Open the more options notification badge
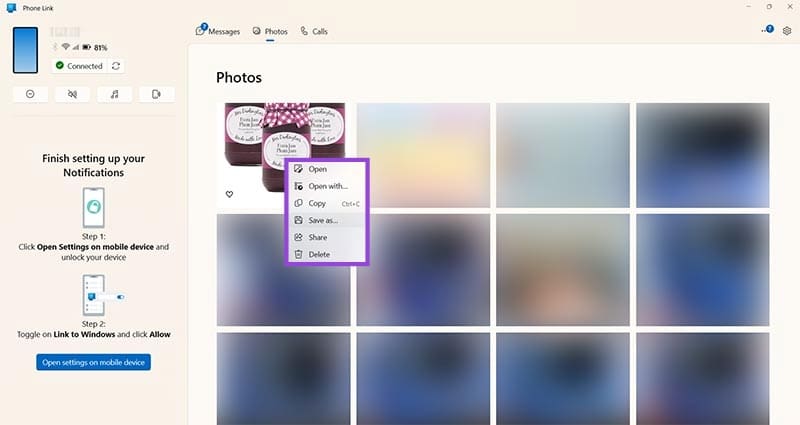Viewport: 800px width, 425px height. [766, 31]
